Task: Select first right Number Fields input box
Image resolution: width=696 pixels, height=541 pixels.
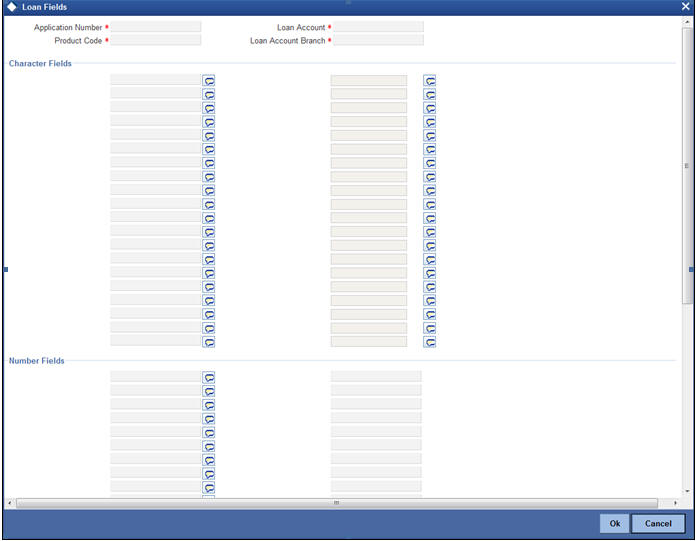Action: (x=376, y=377)
